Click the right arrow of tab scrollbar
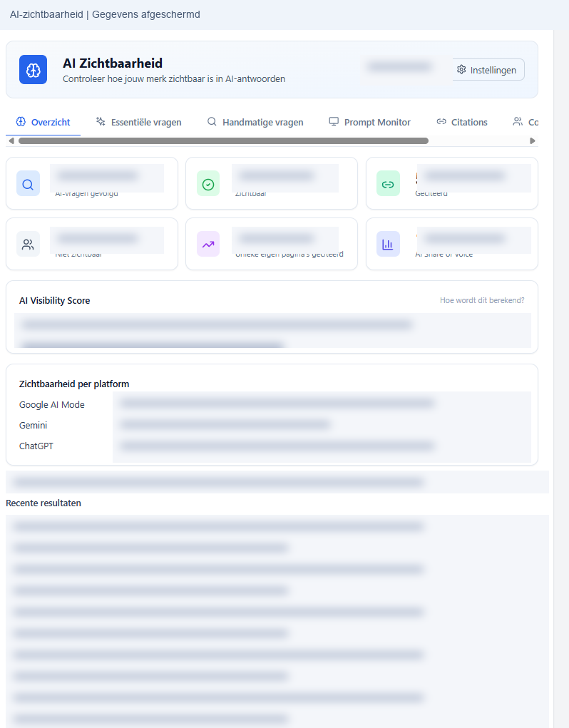 point(533,140)
